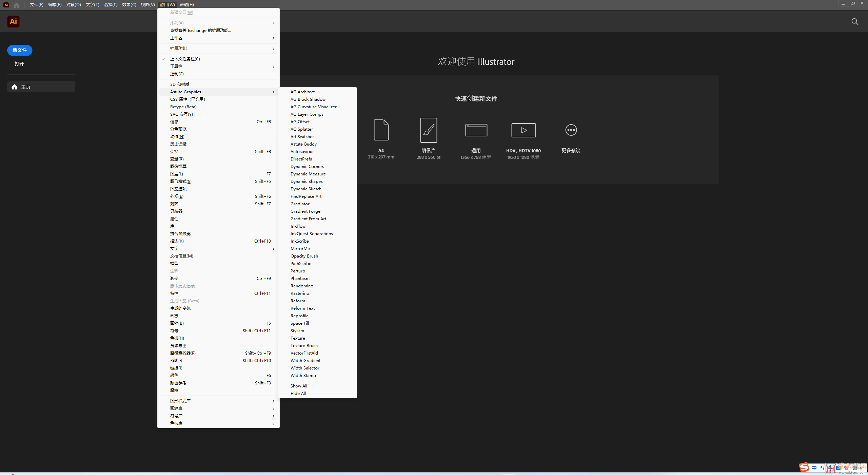The image size is (868, 475).
Task: Open the AG Block Shadow panel
Action: 317,99
